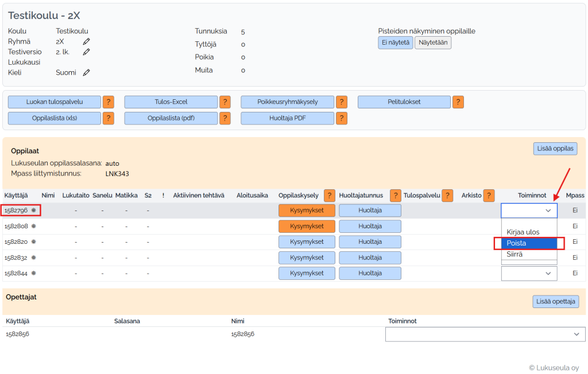588x374 pixels.
Task: Click the question mark next to Tulos-Excel
Action: (225, 102)
